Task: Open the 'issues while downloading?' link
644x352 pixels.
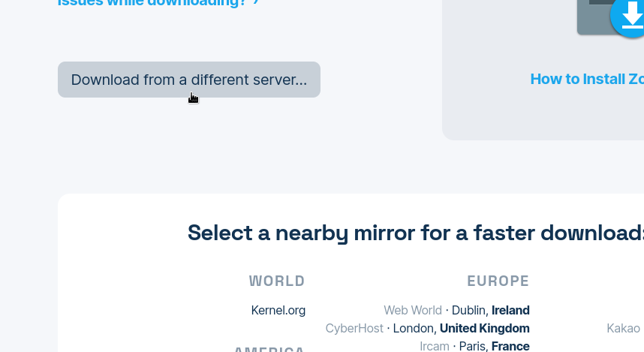Action: tap(158, 2)
